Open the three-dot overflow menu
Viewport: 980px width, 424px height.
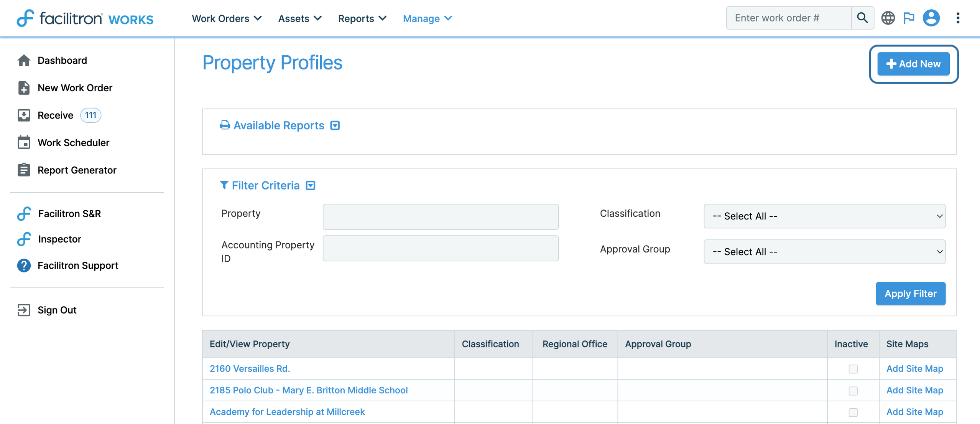pos(957,18)
